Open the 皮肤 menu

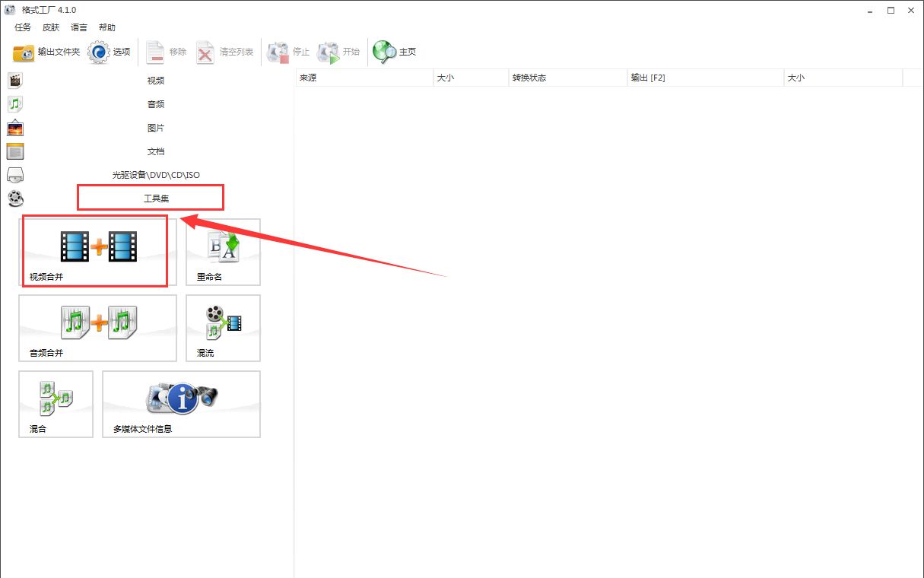51,27
